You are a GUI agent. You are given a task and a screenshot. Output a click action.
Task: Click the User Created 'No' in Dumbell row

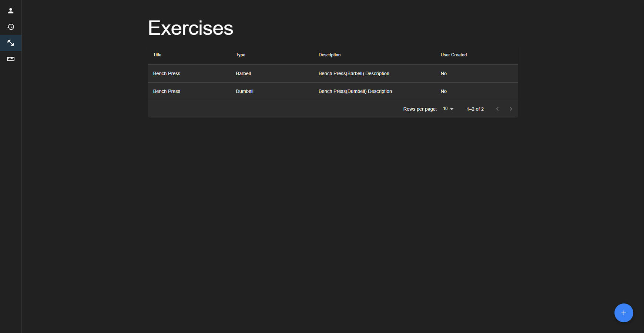443,91
